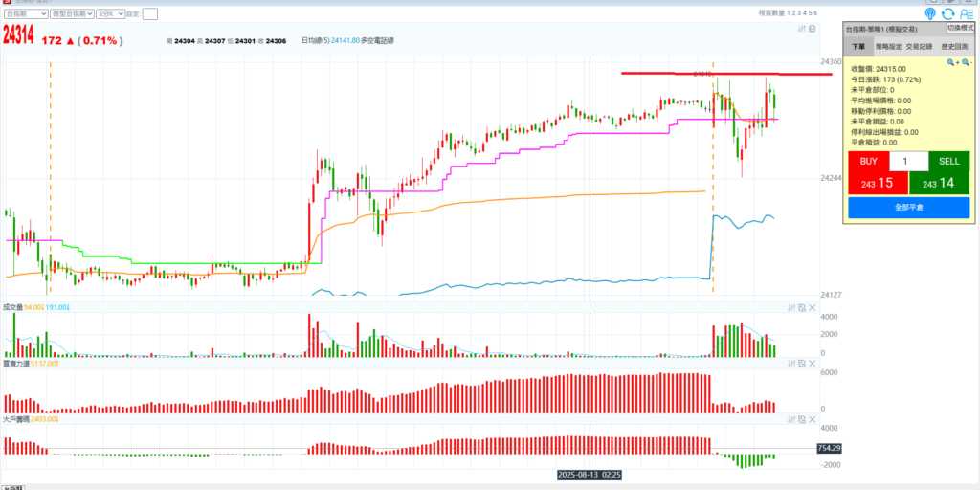Expand the 台指期 product dropdown

click(x=27, y=14)
